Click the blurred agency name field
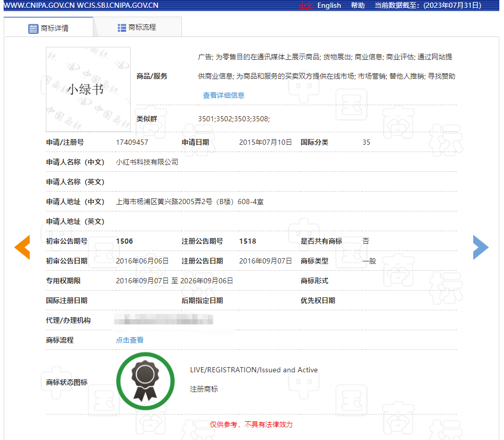Viewport: 504px width, 440px height. click(x=164, y=320)
